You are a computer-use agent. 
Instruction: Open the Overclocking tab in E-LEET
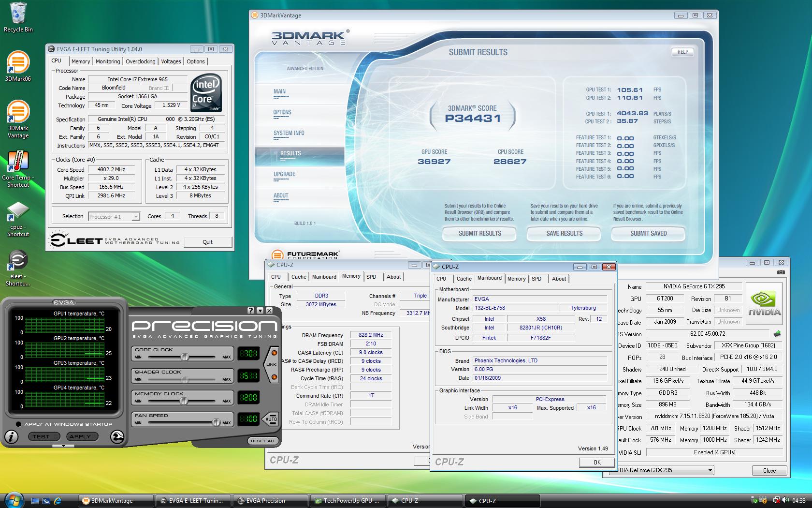(x=141, y=61)
